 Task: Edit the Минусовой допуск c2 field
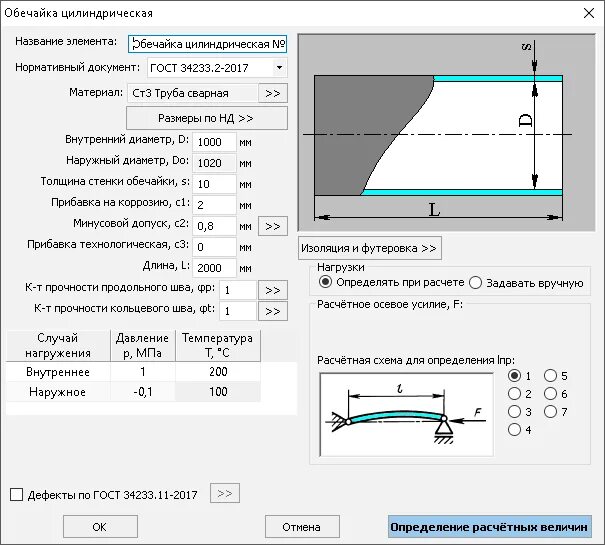pyautogui.click(x=214, y=226)
